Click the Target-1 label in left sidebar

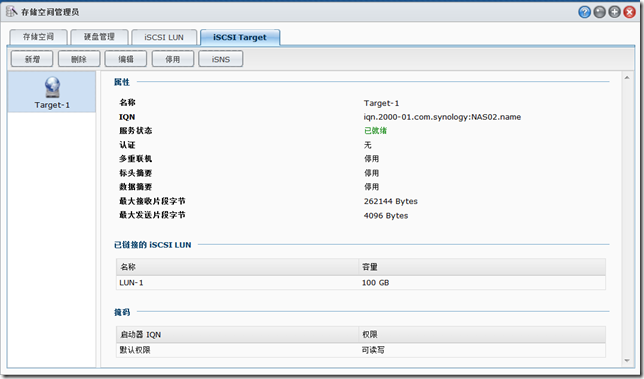(52, 105)
